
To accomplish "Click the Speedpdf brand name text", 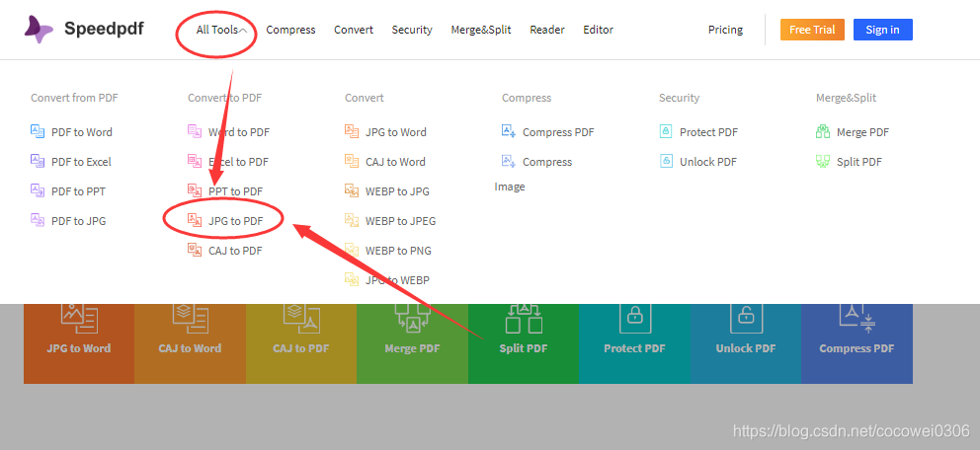I will tap(104, 30).
